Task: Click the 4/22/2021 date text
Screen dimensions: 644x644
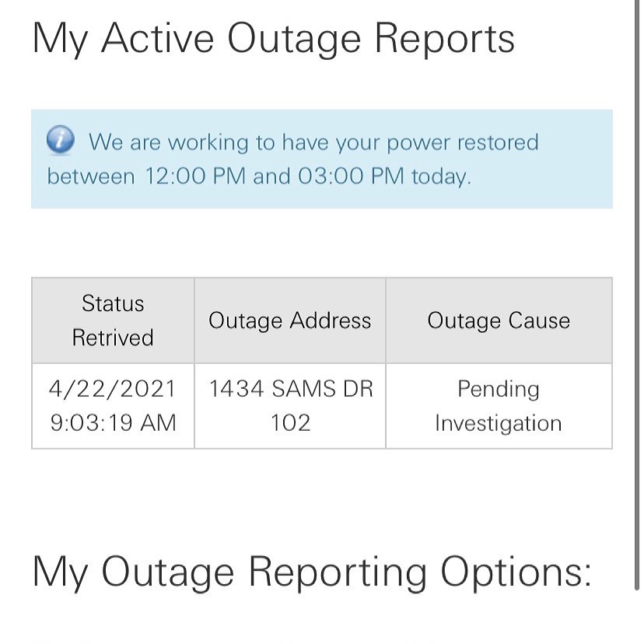Action: [x=113, y=389]
